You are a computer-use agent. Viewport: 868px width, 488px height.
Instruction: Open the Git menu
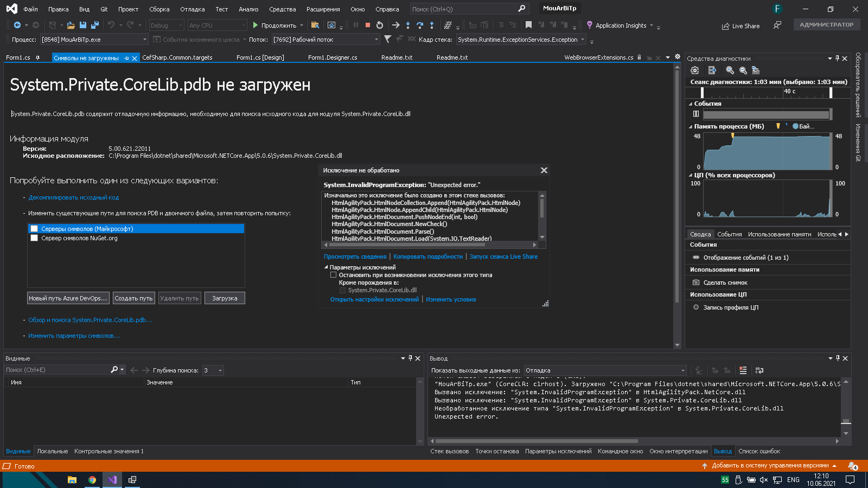coord(104,9)
